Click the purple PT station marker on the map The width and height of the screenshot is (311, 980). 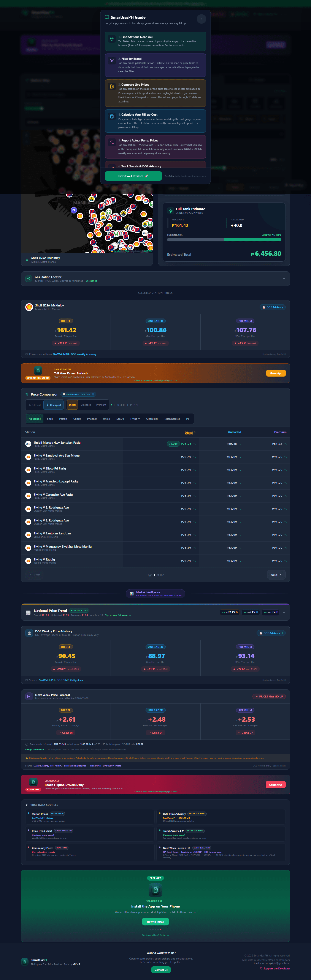(x=74, y=210)
